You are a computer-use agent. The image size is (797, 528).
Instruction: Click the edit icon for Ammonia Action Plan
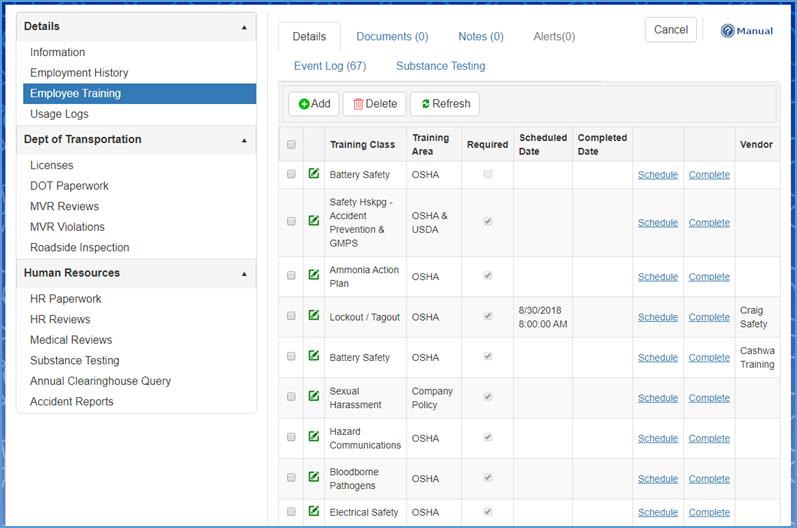(x=314, y=274)
